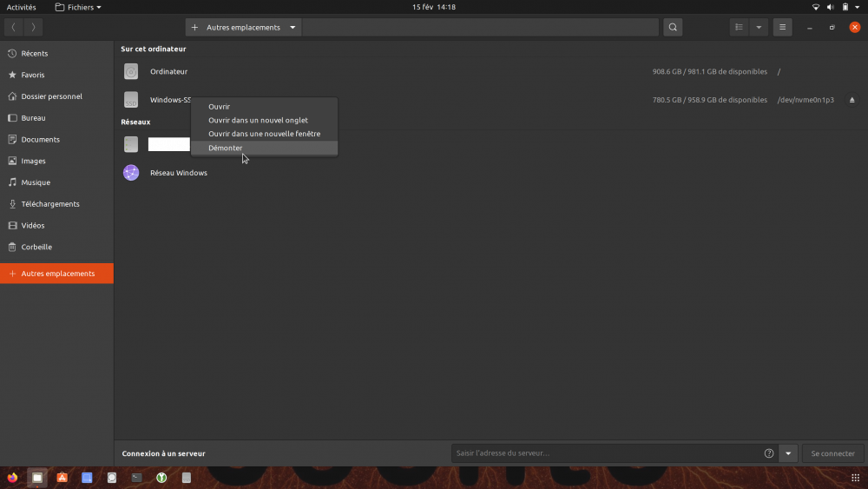This screenshot has width=868, height=489.
Task: Choose Ouvrir dans un nouvel onglet
Action: 258,120
